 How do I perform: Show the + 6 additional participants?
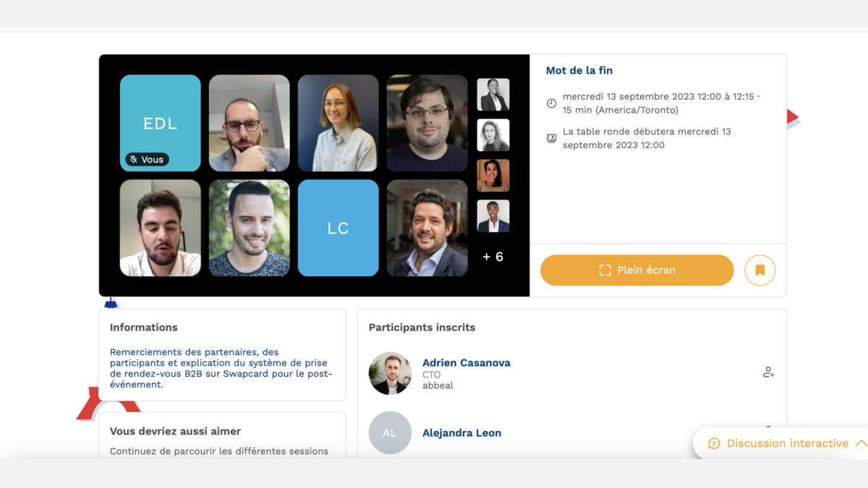tap(493, 257)
